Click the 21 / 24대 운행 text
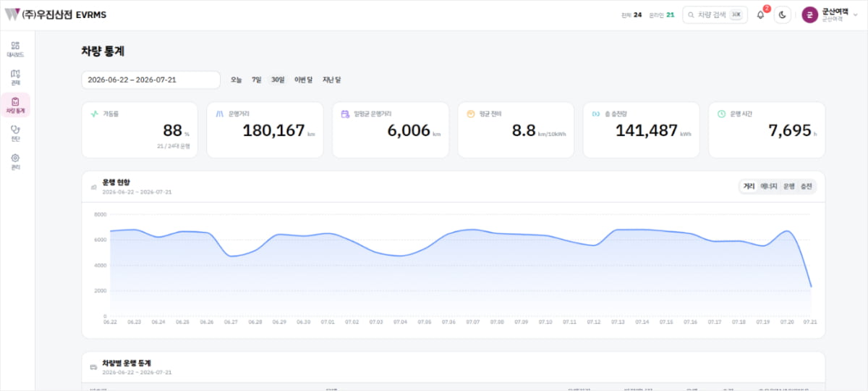868x391 pixels. 173,146
